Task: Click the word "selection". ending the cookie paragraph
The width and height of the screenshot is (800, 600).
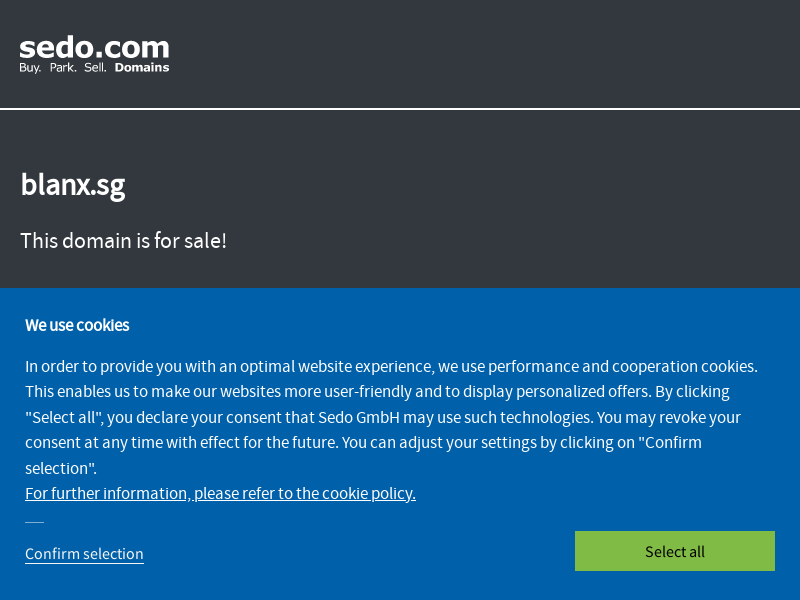Action: point(61,468)
